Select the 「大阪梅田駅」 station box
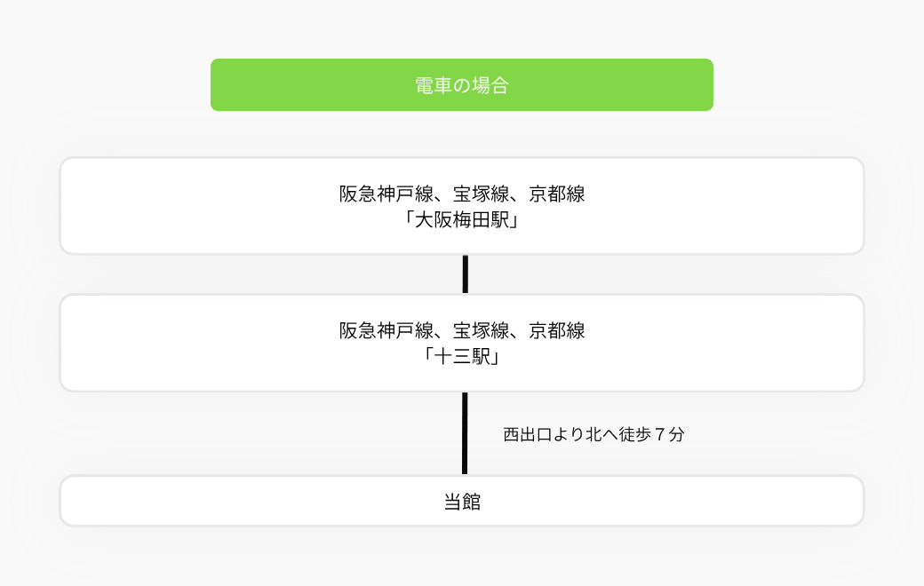 tap(462, 206)
